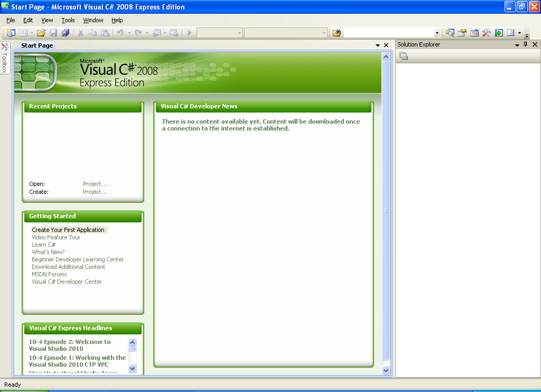The image size is (541, 392).
Task: Expand the Redo history dropdown arrow
Action: pyautogui.click(x=147, y=33)
